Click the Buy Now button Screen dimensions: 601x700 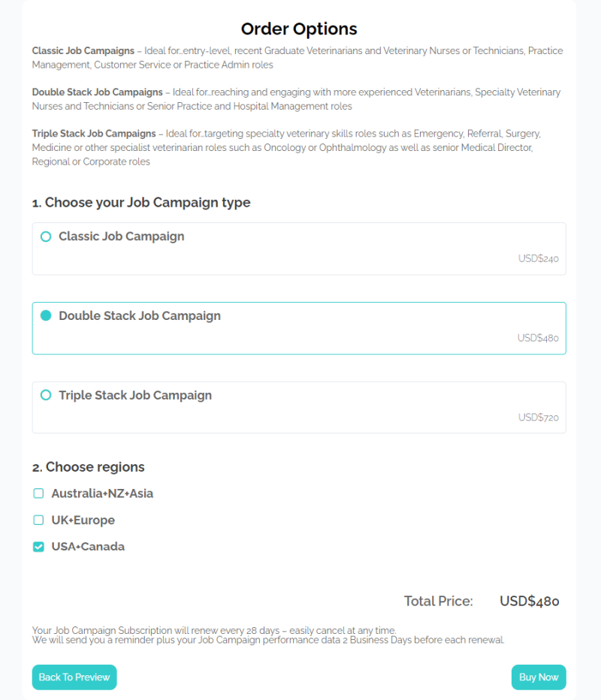[539, 677]
